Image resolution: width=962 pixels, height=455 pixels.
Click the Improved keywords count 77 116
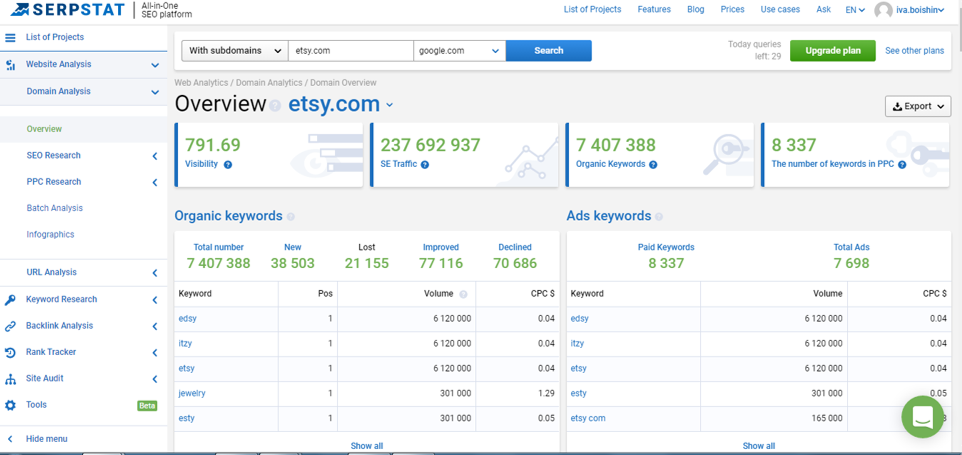pos(441,264)
